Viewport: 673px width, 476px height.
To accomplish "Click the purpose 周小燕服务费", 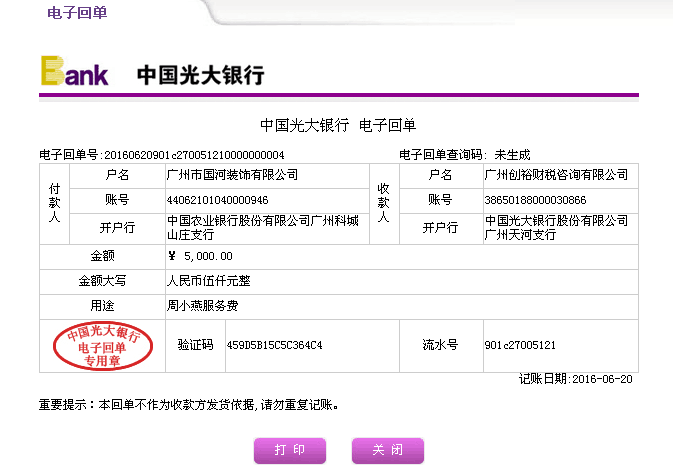I will [202, 306].
